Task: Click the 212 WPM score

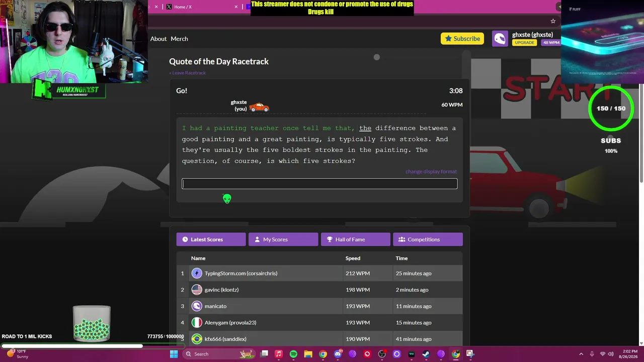Action: 358,273
